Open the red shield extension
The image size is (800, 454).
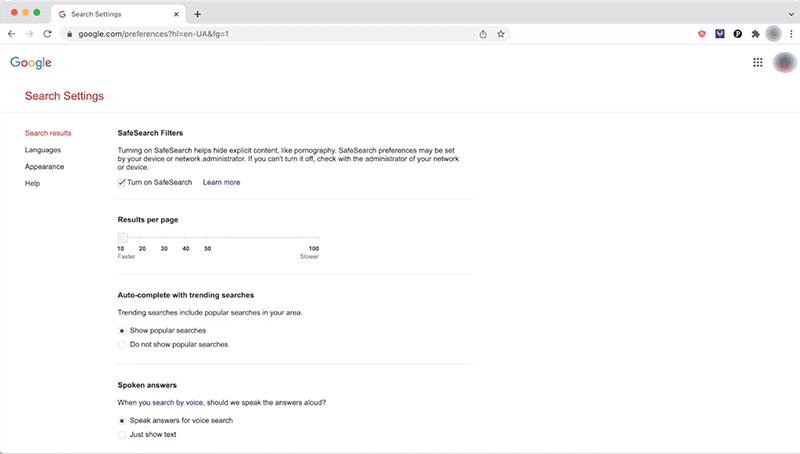pos(702,34)
